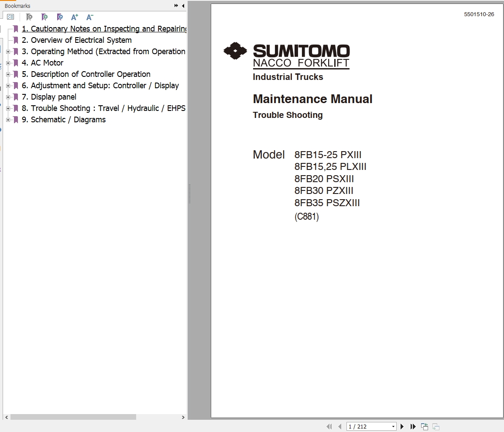Image resolution: width=504 pixels, height=432 pixels.
Task: Click the Sumitomo diamond logo
Action: pyautogui.click(x=235, y=51)
